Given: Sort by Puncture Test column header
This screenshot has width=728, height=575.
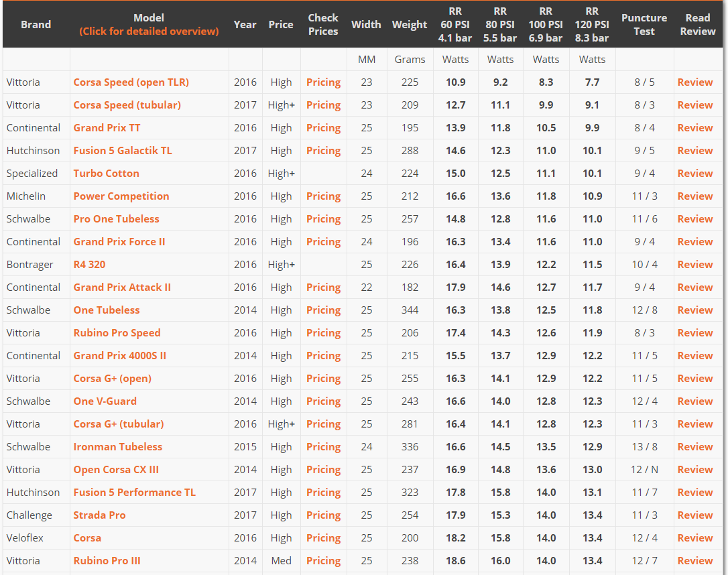Looking at the screenshot, I should [x=644, y=25].
